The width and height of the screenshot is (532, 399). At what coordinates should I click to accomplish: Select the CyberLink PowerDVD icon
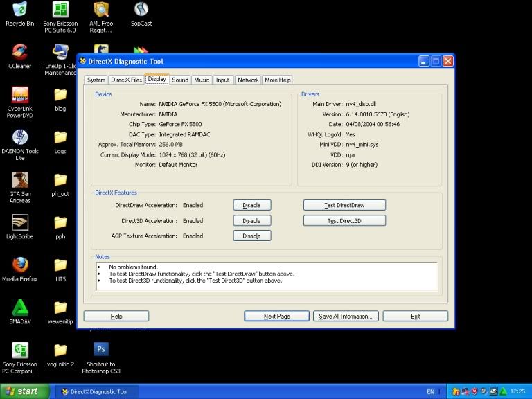[x=20, y=103]
